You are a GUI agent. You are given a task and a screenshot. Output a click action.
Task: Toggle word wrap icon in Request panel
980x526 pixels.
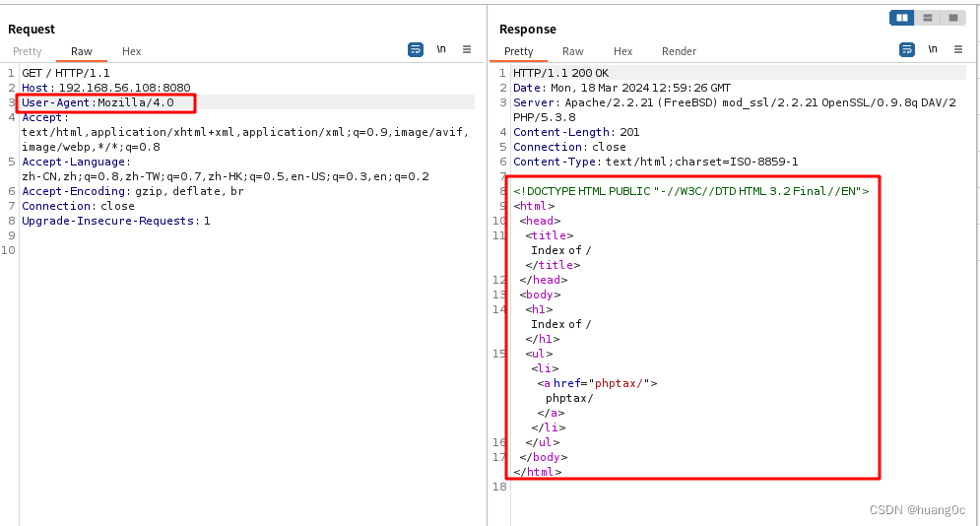coord(416,49)
